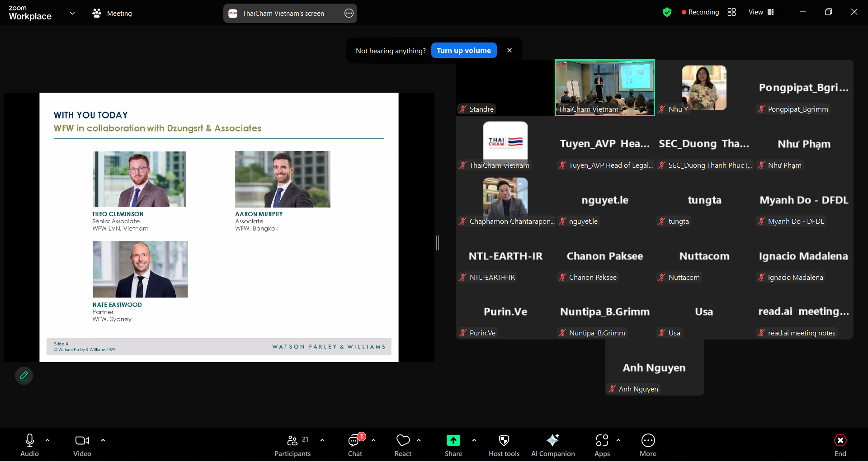Expand Zoom Workplace dropdown chevron

[x=72, y=13]
